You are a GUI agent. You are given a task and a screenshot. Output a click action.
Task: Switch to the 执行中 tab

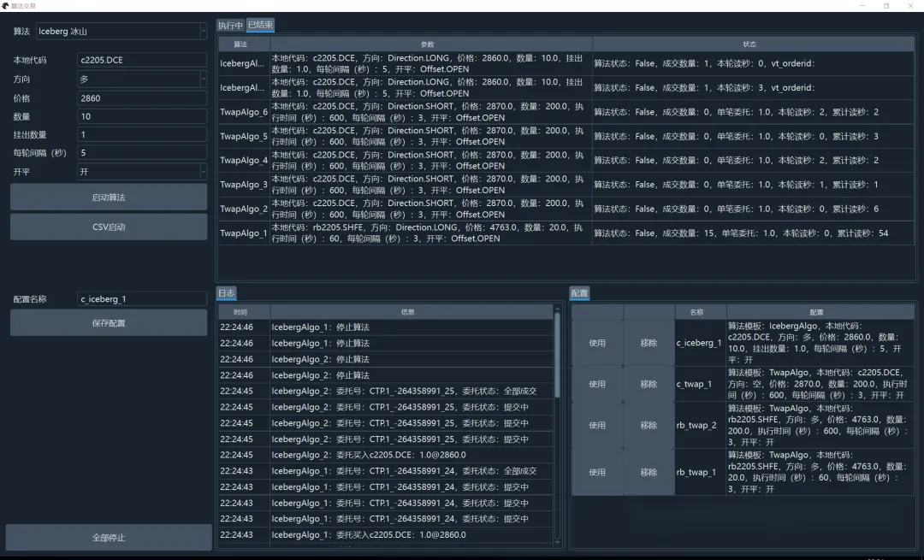coord(230,26)
